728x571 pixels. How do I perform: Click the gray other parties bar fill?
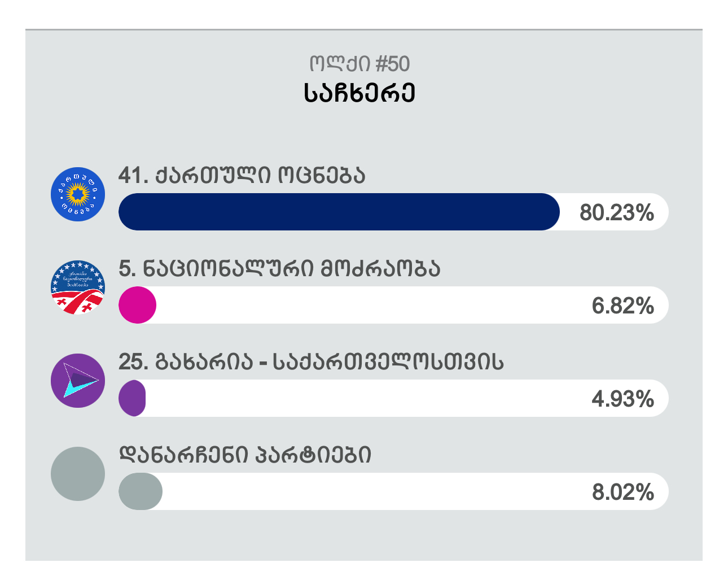(x=140, y=491)
